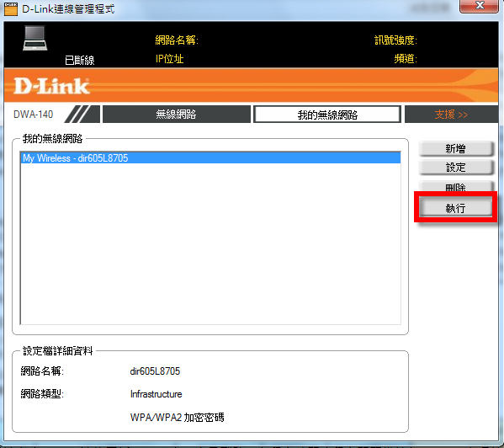Screen dimensions: 504x448
Task: Click the IP位址 label
Action: 169,59
